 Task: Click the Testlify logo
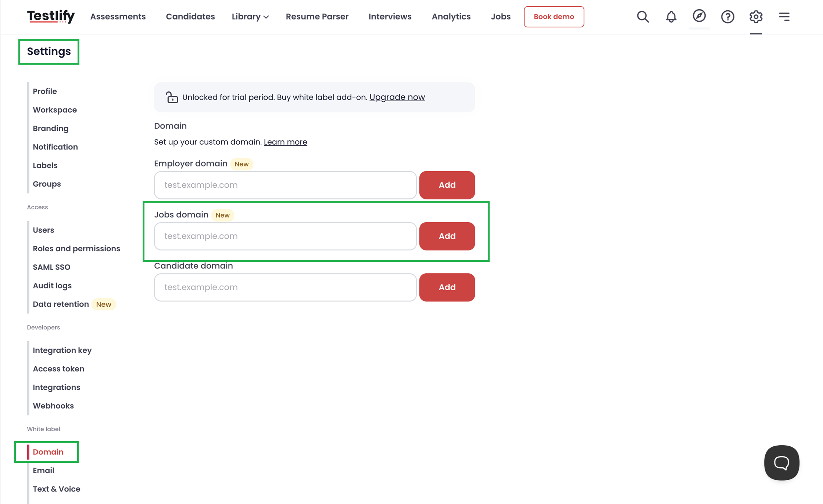click(51, 17)
